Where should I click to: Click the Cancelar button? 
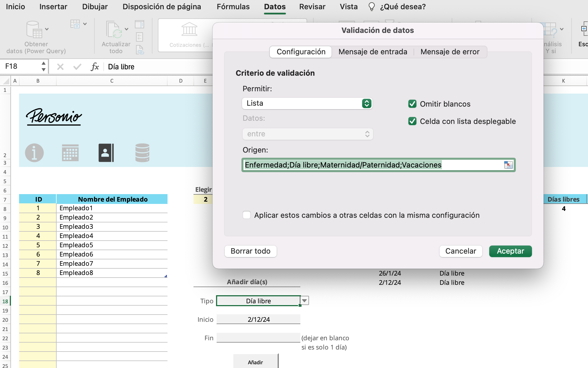point(461,251)
